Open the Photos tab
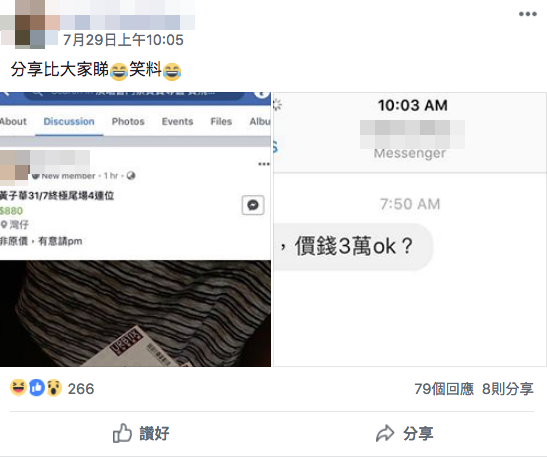The width and height of the screenshot is (547, 457). 128,121
